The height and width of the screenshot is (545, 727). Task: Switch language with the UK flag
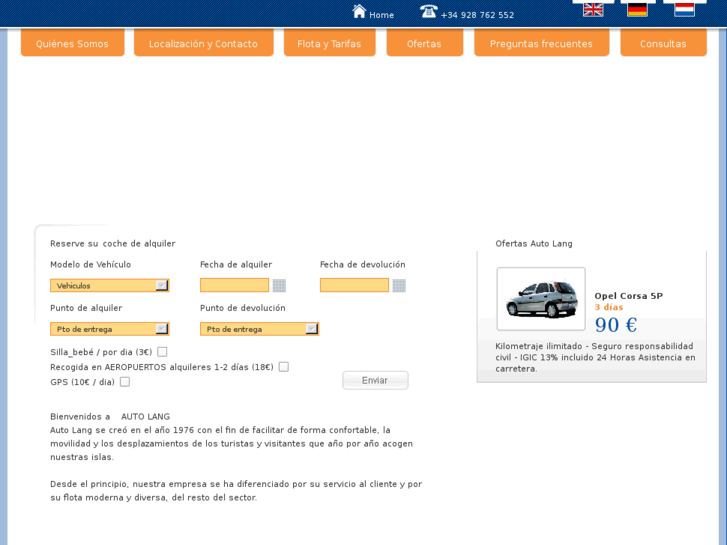click(x=593, y=10)
